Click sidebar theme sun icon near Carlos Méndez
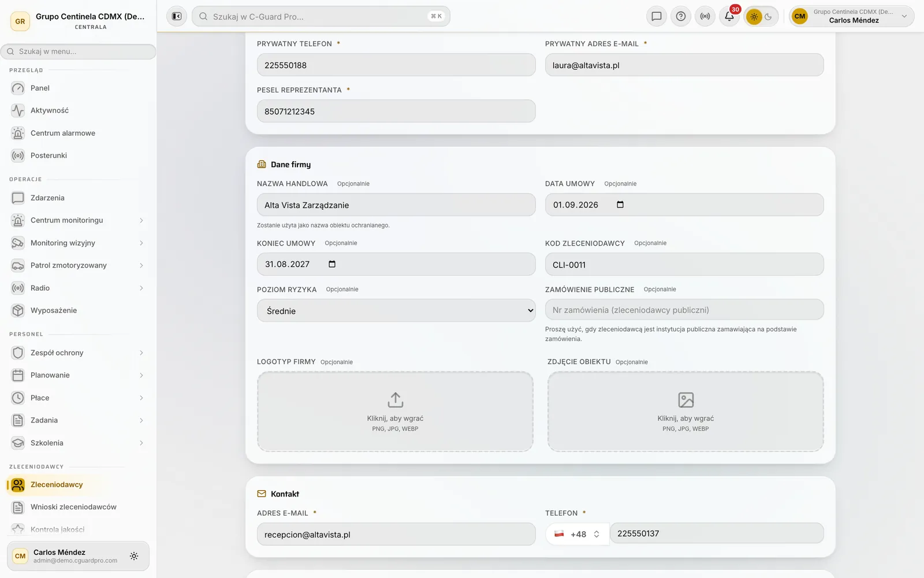Screen dimensions: 924x578 [134, 556]
